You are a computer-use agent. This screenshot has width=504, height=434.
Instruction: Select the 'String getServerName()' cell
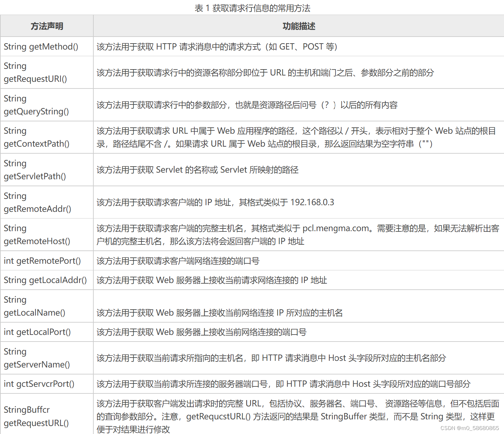[47, 358]
